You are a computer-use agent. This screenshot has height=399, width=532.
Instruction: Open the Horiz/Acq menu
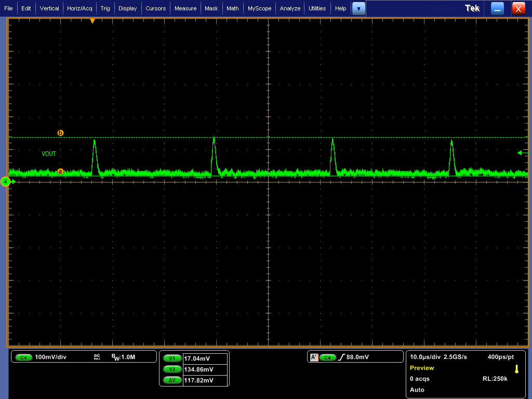(x=79, y=8)
